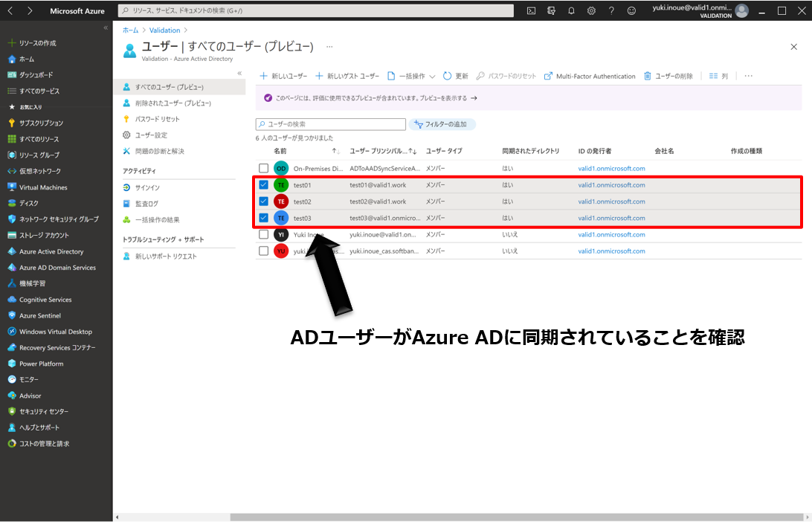This screenshot has width=812, height=522.
Task: Collapse the user blade menu
Action: (239, 73)
